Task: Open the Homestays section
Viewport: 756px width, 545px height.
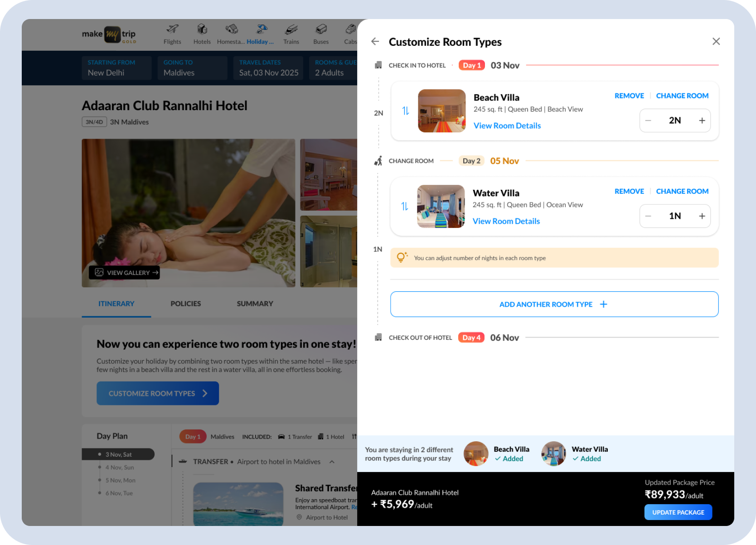Action: 231,34
